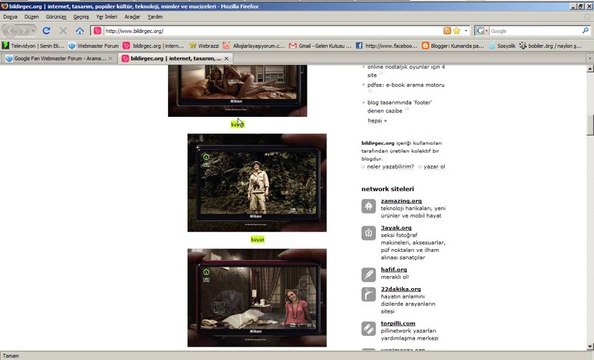Viewport: 594px width, 360px height.
Task: Click the vertical scrollbar thumb
Action: 590,125
